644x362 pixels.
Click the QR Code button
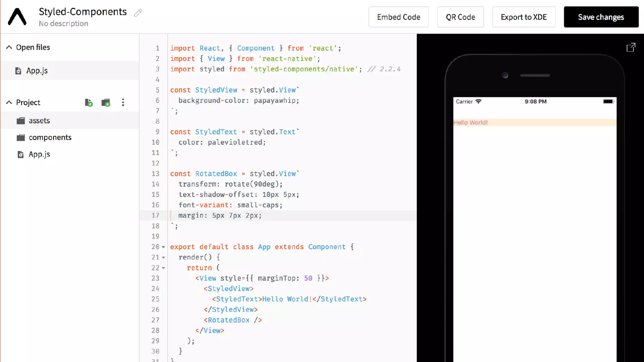[x=460, y=17]
